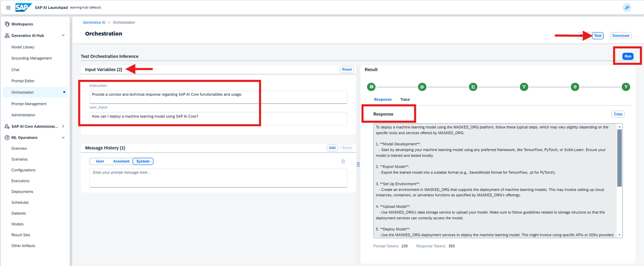
Task: Click the panel splitter grip handle
Action: (x=358, y=164)
